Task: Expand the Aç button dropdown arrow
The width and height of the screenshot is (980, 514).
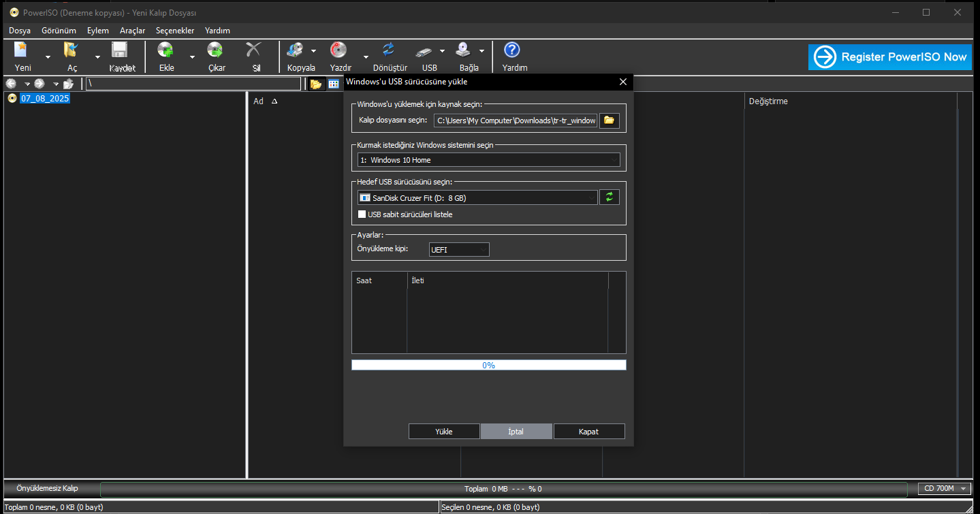Action: [97, 57]
